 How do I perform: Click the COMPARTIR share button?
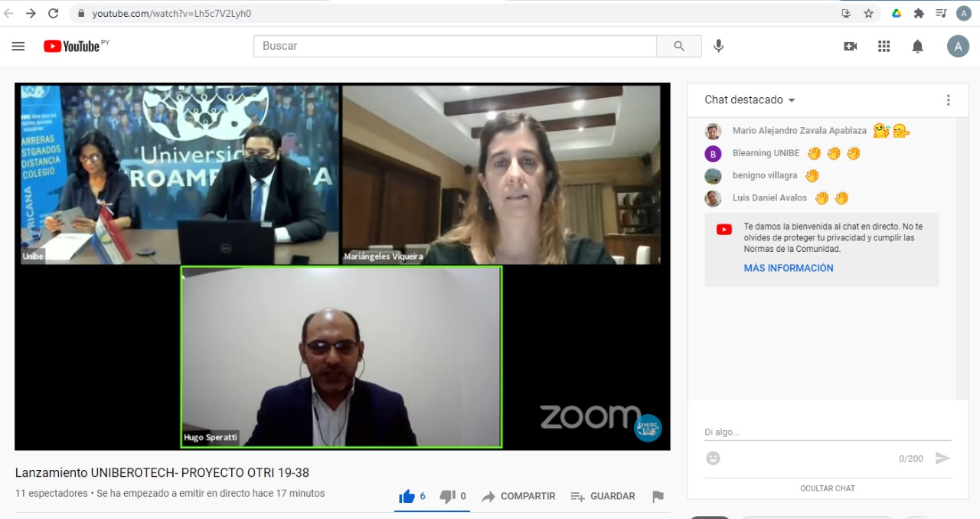pyautogui.click(x=518, y=497)
